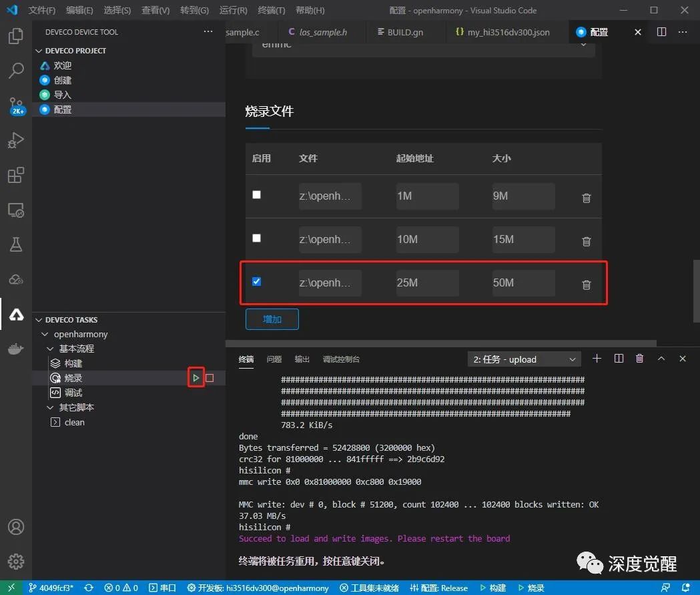Open the Testing flask view
Viewport: 700px width, 595px height.
click(16, 244)
